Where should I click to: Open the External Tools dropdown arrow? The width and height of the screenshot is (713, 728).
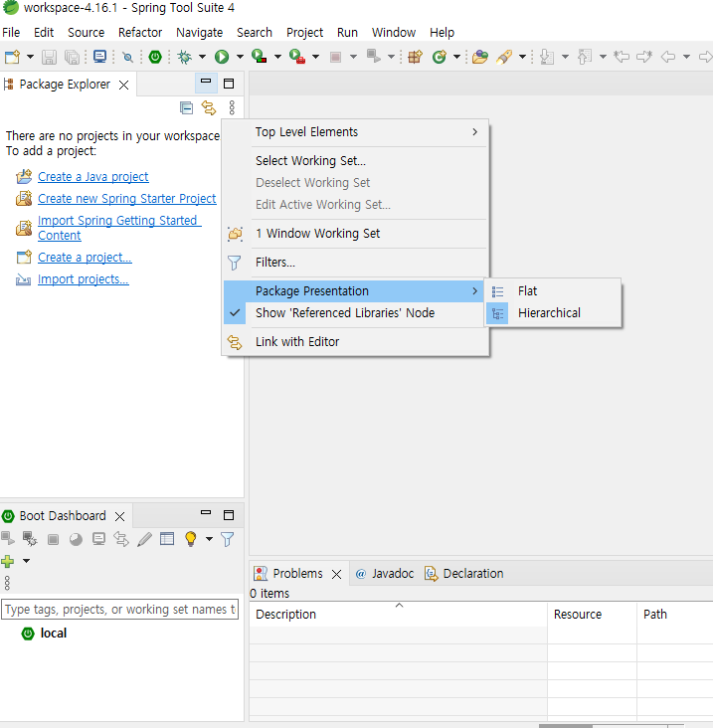pos(315,57)
